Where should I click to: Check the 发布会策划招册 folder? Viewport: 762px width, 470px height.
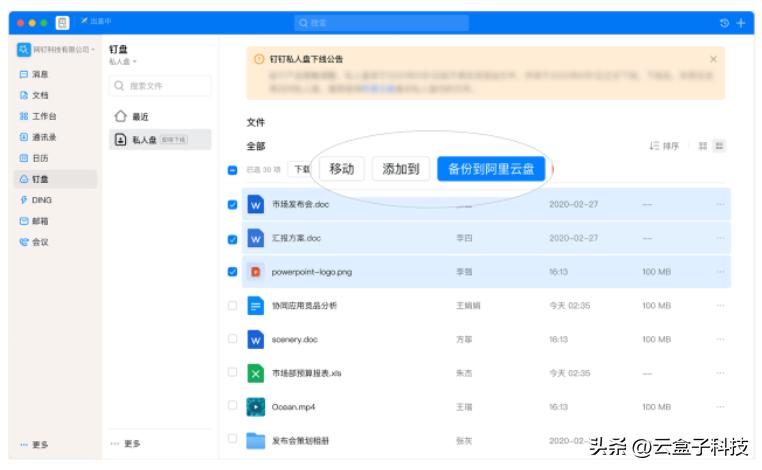(232, 438)
